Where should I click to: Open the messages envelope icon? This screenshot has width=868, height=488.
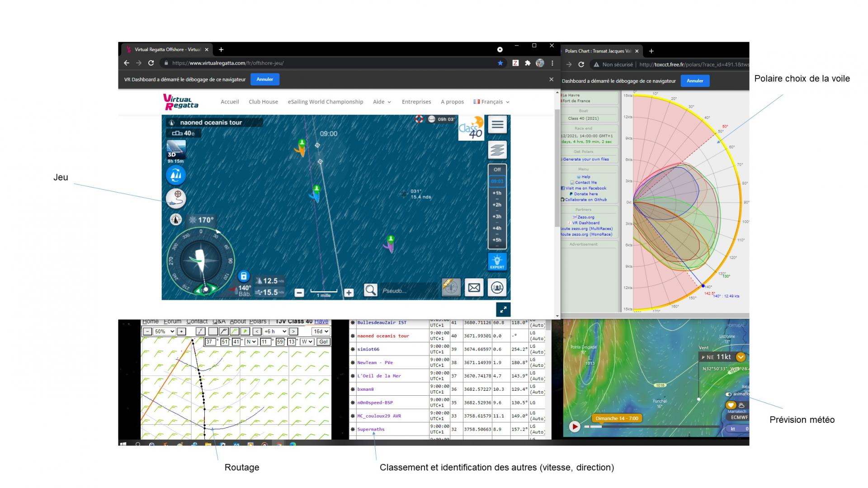[474, 288]
